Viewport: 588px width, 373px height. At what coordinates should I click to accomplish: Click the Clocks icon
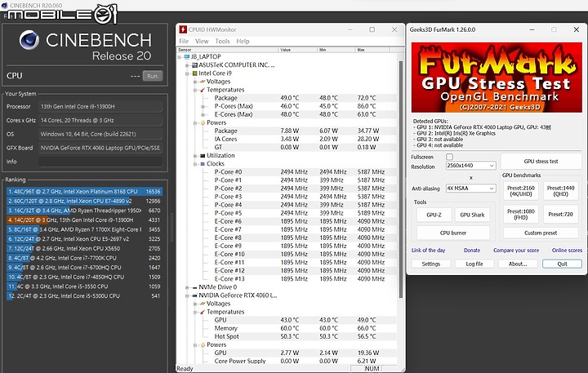coord(203,164)
